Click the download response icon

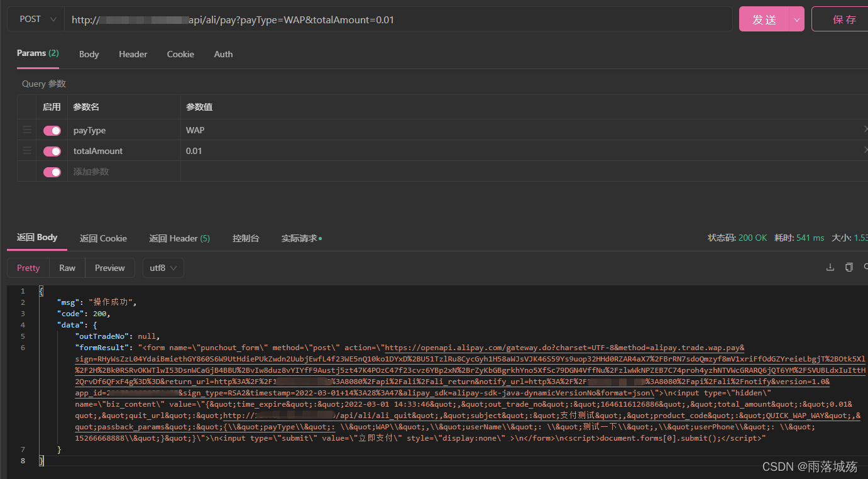coord(830,267)
